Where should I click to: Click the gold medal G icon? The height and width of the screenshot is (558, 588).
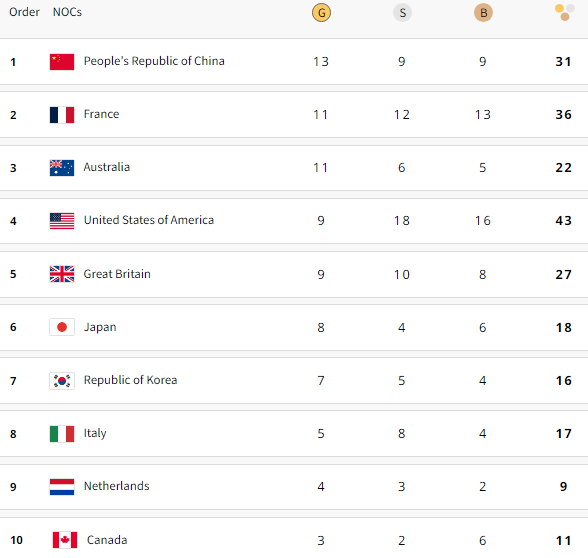click(321, 13)
